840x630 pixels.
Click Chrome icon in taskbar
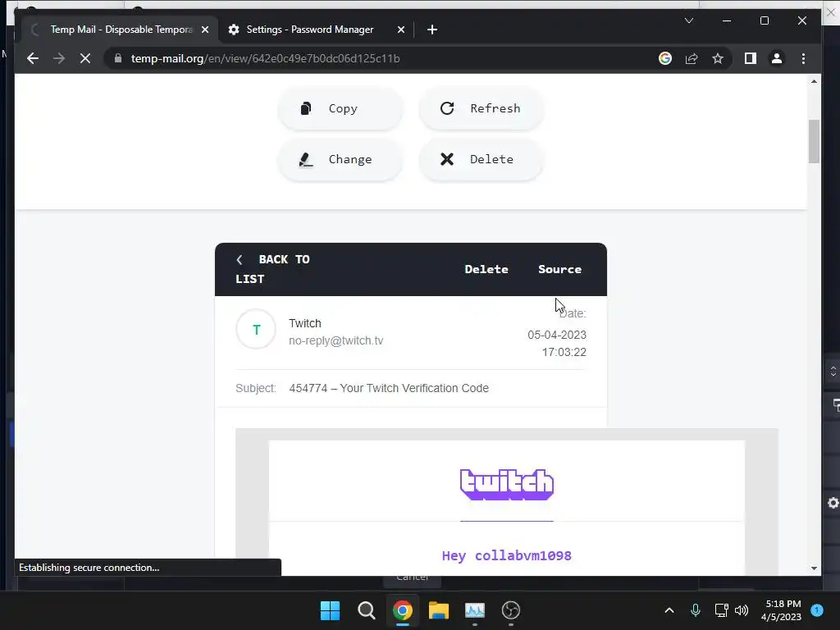click(x=402, y=610)
